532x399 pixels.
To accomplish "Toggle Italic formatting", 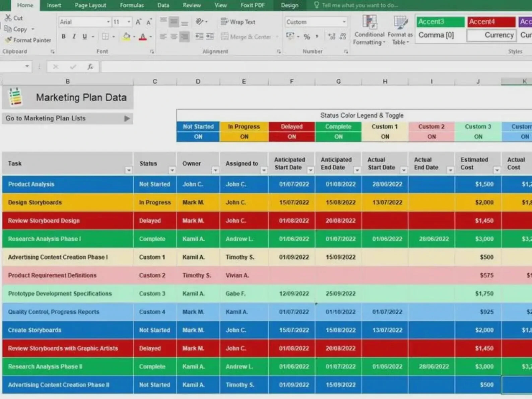I will click(74, 36).
